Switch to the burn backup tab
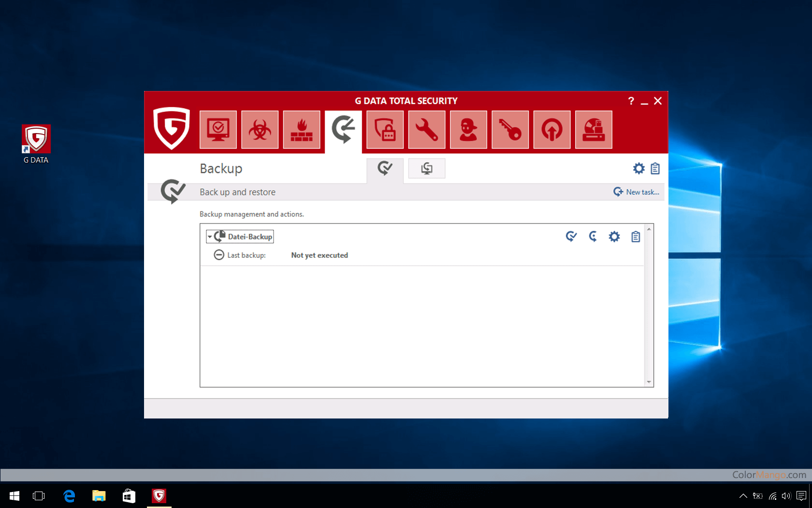This screenshot has width=812, height=508. point(427,168)
